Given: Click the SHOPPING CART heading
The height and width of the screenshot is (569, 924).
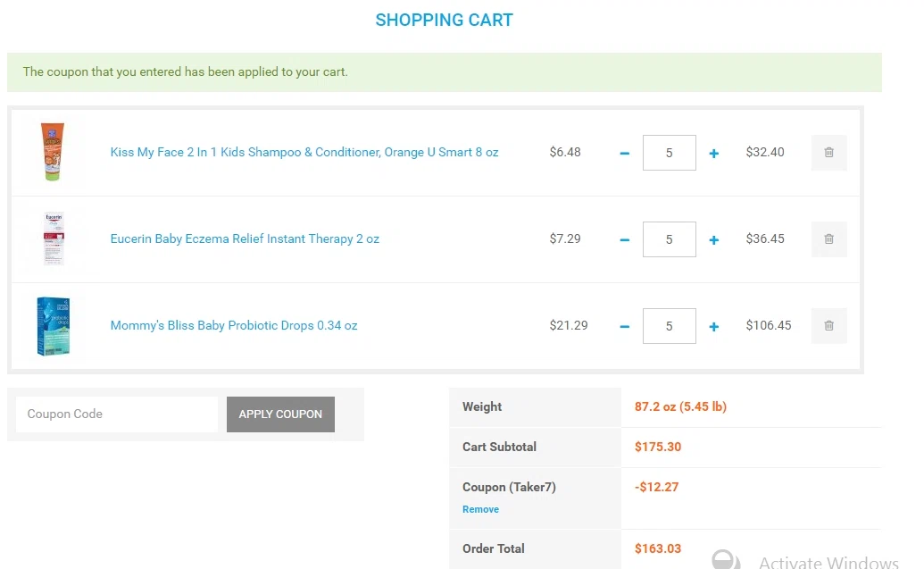Looking at the screenshot, I should (445, 20).
